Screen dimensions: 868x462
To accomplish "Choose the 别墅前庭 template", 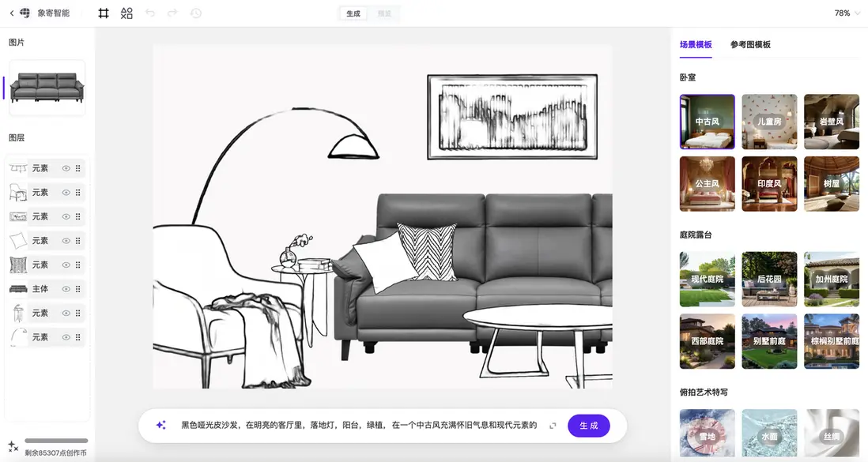I will click(769, 341).
